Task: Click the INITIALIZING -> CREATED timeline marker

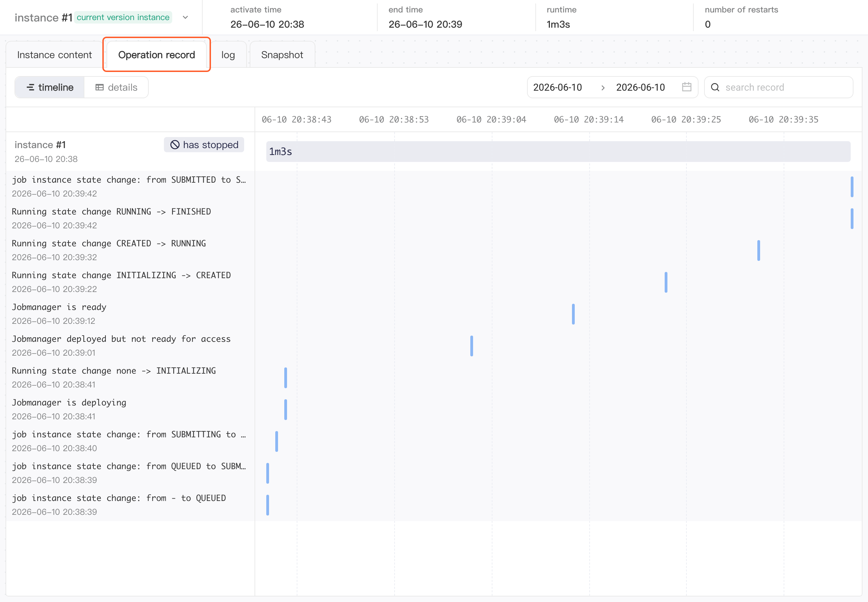Action: point(666,282)
